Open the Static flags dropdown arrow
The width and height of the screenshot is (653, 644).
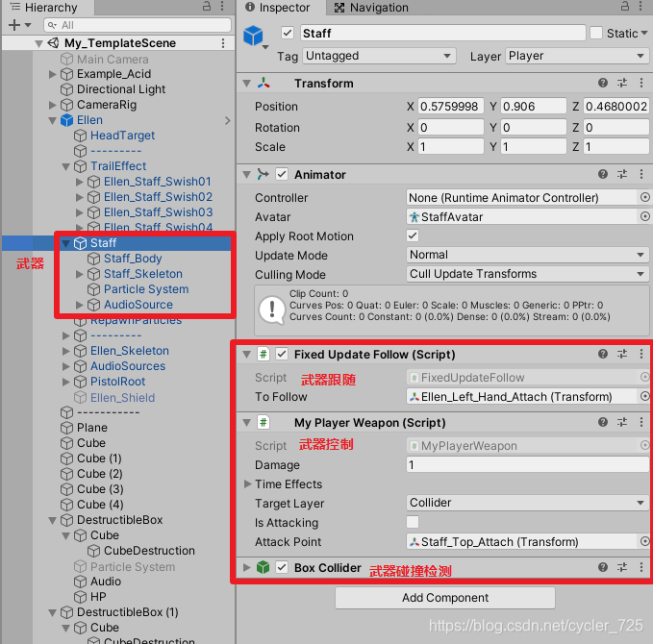(644, 33)
